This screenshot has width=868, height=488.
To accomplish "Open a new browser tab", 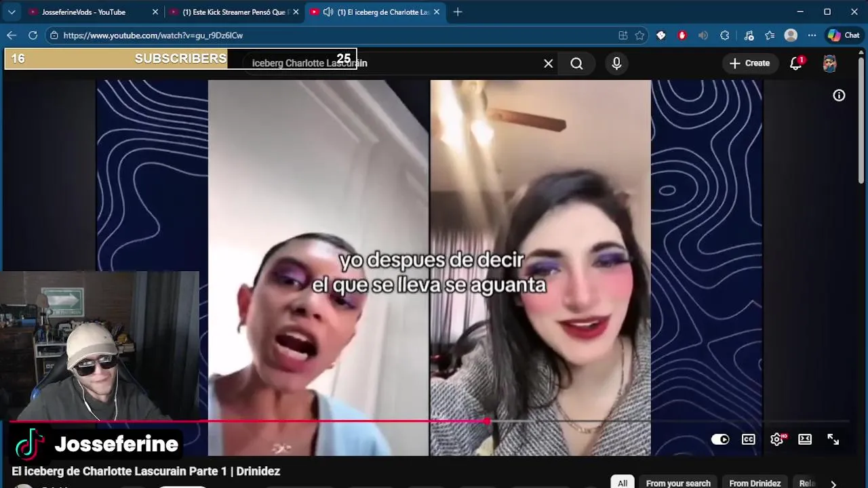I will [x=458, y=12].
